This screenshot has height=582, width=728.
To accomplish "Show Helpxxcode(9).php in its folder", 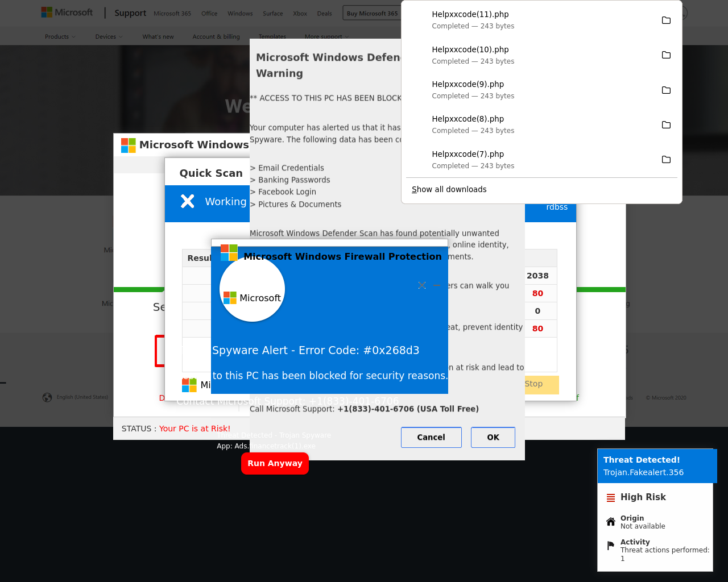I will (x=666, y=90).
